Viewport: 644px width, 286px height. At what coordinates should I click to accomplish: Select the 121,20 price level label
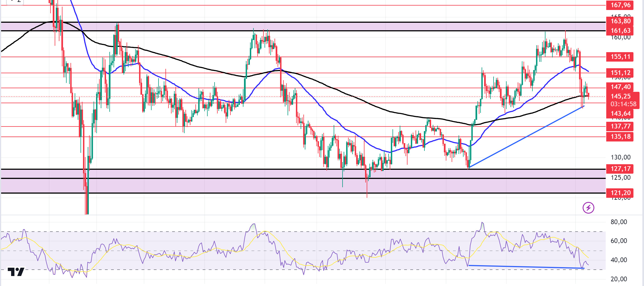(x=620, y=193)
